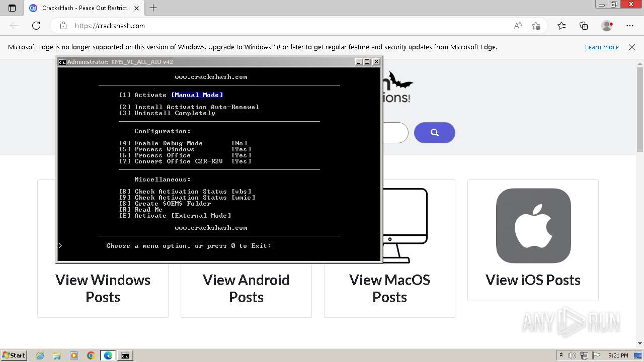
Task: Click 'Install Activation Auto-Renewal' text
Action: click(197, 107)
